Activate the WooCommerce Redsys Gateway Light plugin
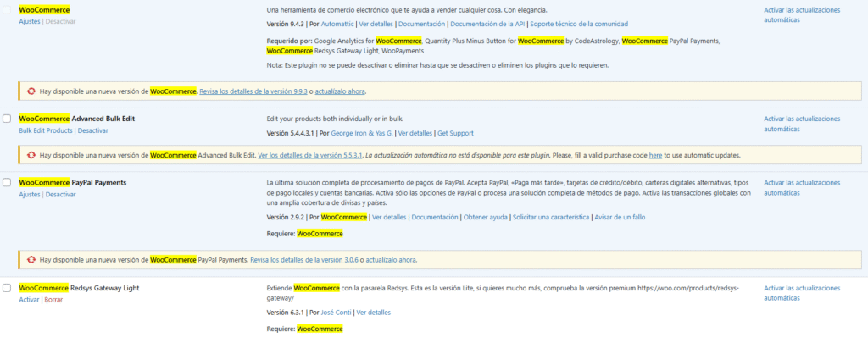 pyautogui.click(x=29, y=300)
